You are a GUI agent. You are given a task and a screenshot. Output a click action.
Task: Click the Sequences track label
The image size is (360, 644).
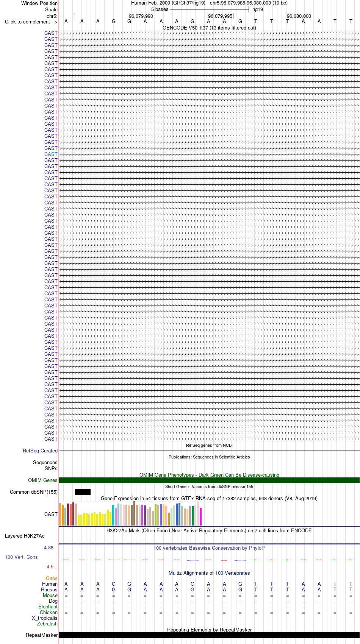click(45, 463)
